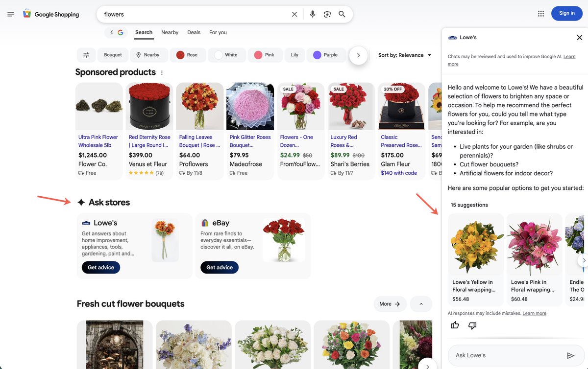Open More fresh cut bouquets
Screen dimensions: 588x369
pyautogui.click(x=390, y=304)
